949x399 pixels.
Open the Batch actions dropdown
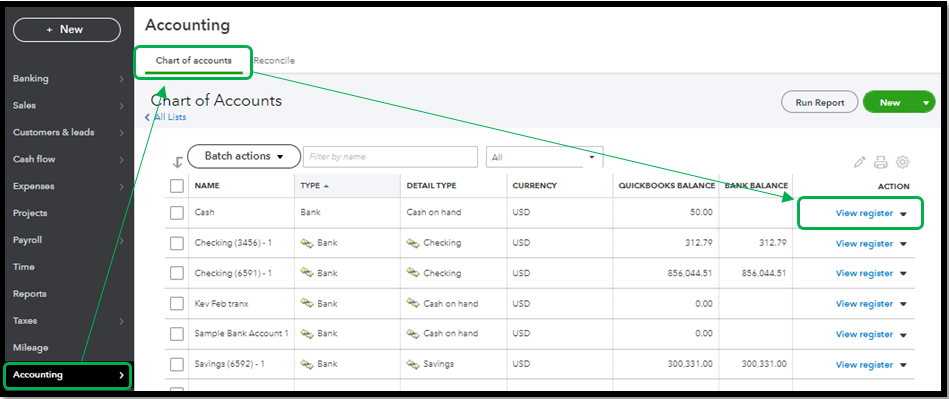244,156
